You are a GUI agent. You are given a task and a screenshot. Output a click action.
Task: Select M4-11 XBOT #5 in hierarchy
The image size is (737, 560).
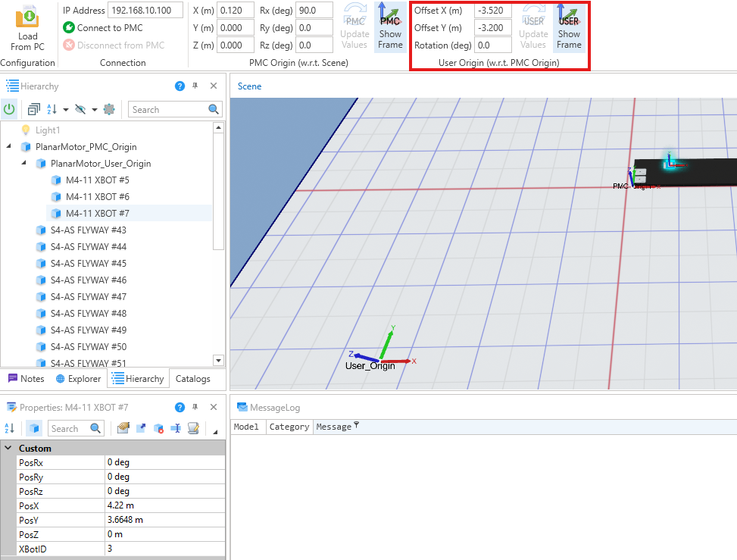(97, 180)
